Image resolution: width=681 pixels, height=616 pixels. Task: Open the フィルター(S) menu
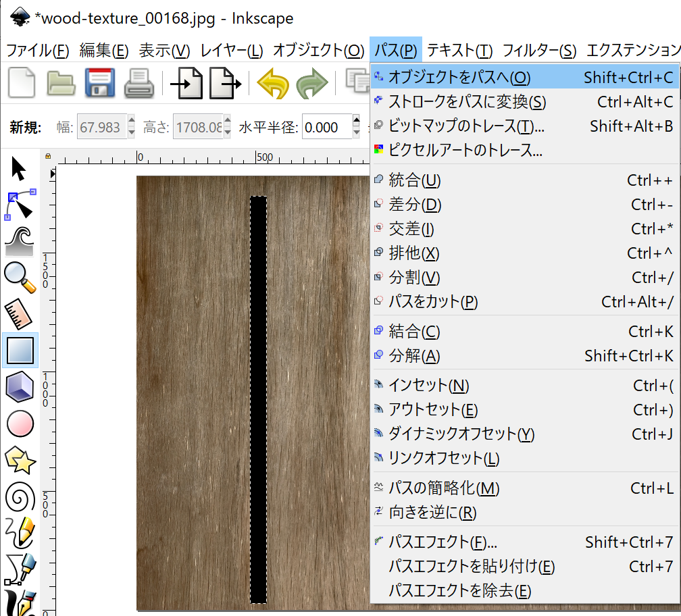coord(539,51)
